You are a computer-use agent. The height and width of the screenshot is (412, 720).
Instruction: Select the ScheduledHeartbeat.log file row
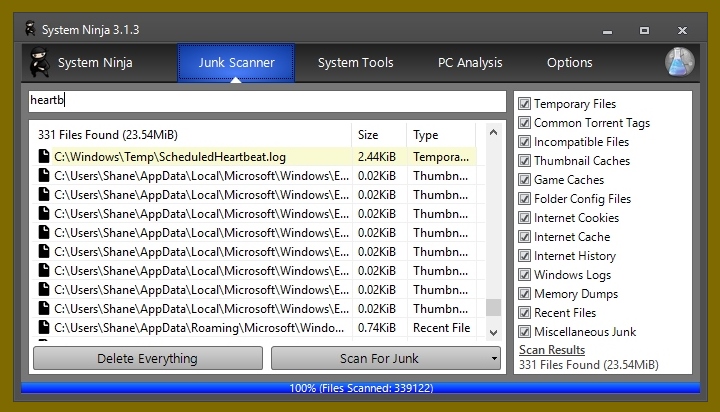pyautogui.click(x=255, y=157)
